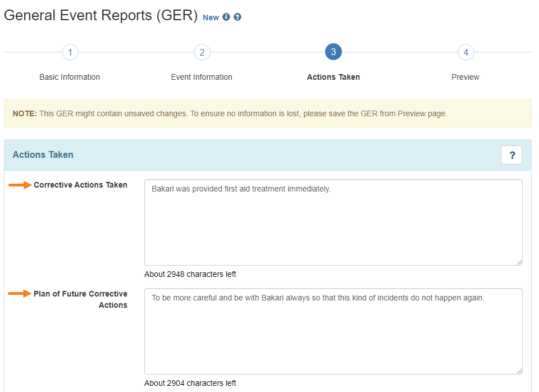The height and width of the screenshot is (392, 539).
Task: Click the orange arrow beside Corrective Actions Taken
Action: pos(20,185)
